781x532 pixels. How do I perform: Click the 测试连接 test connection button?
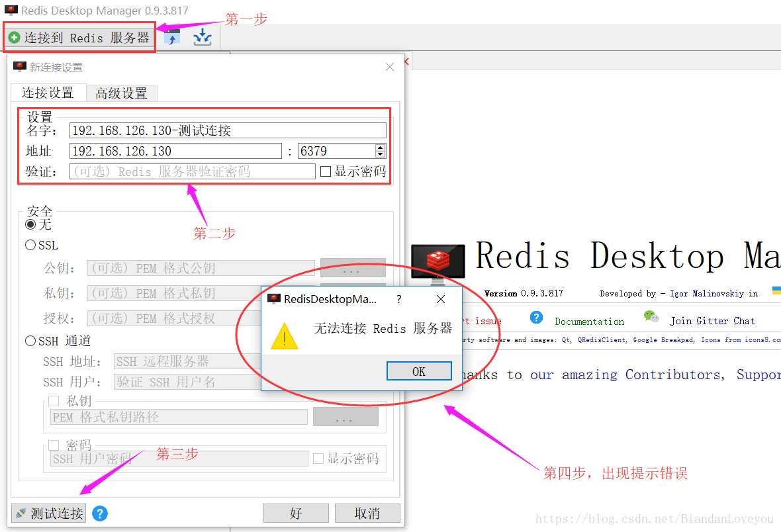point(49,513)
